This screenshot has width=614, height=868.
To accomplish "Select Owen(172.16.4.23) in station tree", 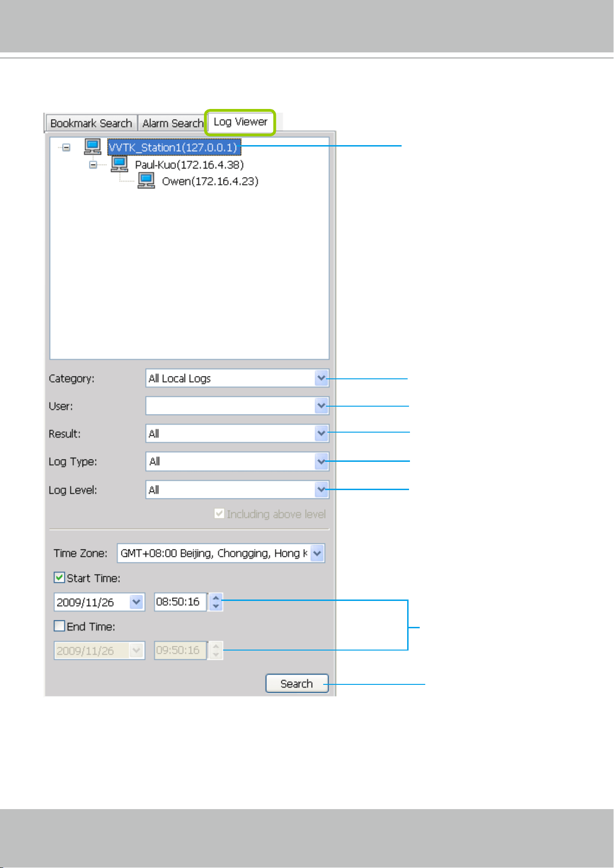I will point(210,181).
